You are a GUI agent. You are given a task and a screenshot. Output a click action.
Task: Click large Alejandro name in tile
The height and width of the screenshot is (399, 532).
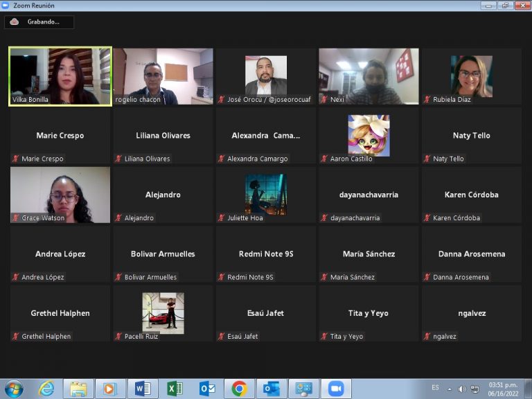click(x=163, y=195)
